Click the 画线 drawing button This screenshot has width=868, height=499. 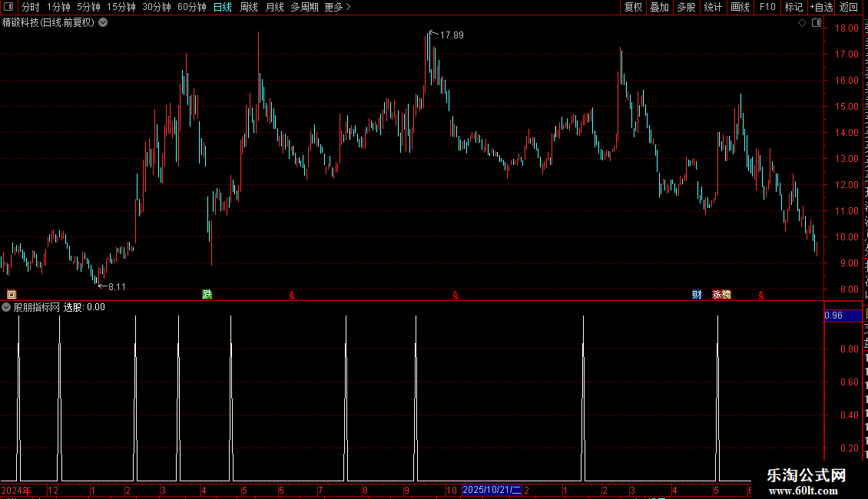coord(740,7)
